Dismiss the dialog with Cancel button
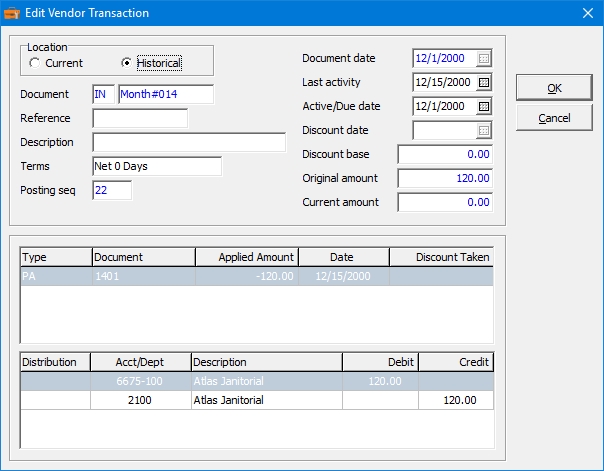 tap(554, 118)
